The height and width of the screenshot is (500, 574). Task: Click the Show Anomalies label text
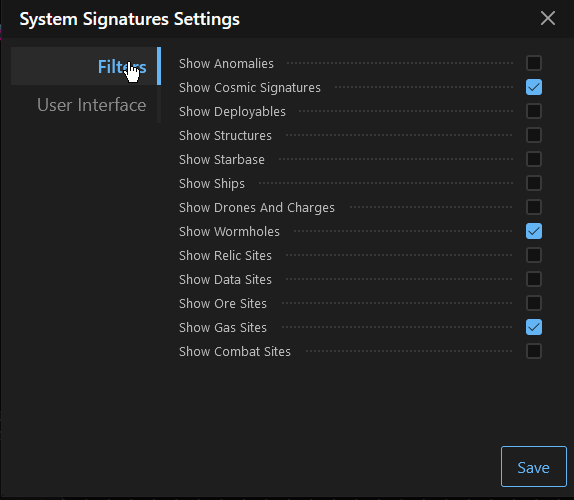[226, 63]
